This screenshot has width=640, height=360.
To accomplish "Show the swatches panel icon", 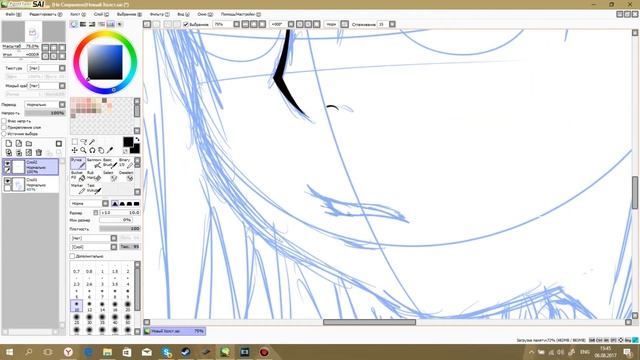I will coord(111,24).
